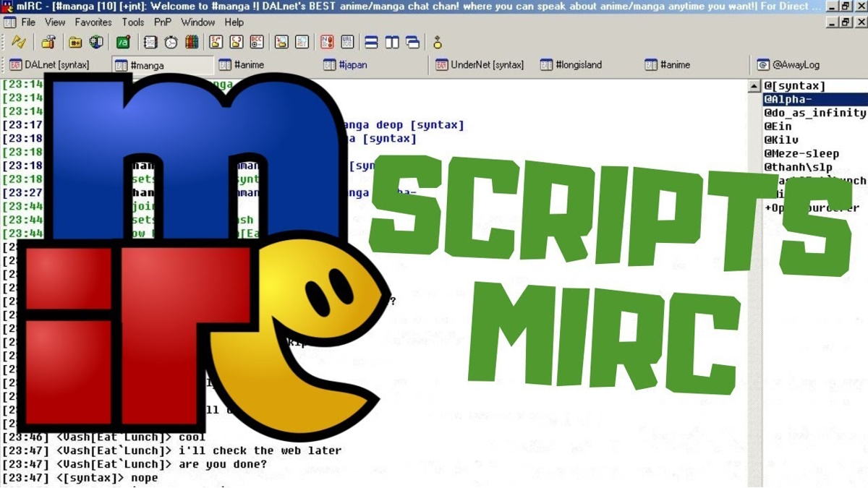Tile windows vertically icon
The height and width of the screenshot is (488, 868).
point(392,42)
